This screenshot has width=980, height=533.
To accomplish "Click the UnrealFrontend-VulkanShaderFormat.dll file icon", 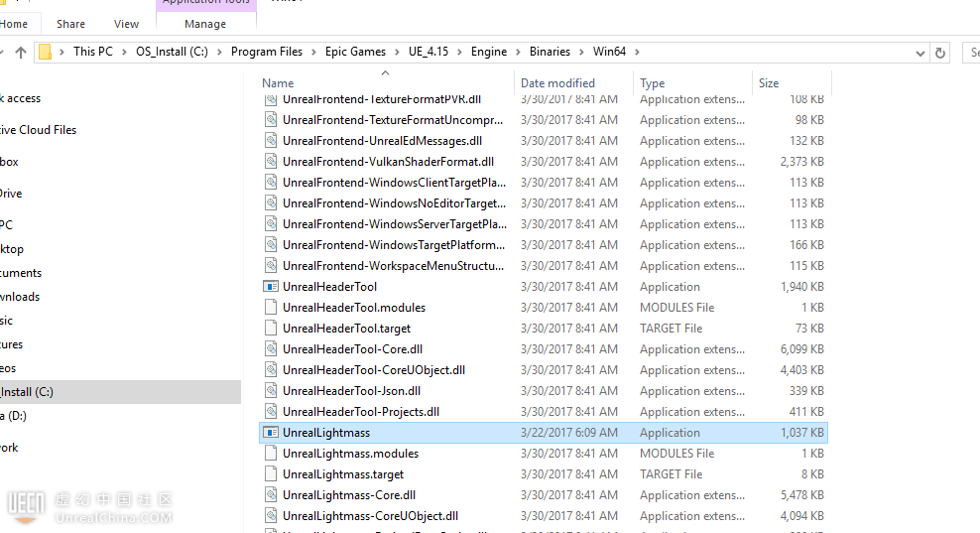I will (271, 162).
